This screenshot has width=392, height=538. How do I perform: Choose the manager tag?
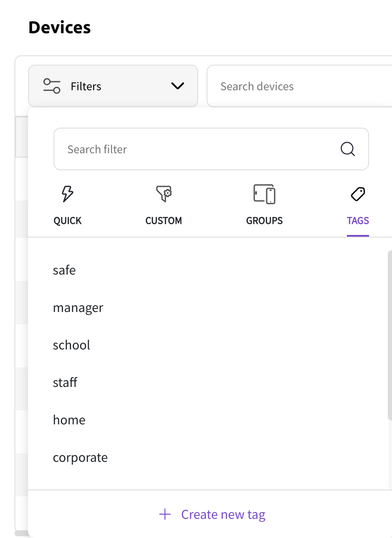(78, 307)
